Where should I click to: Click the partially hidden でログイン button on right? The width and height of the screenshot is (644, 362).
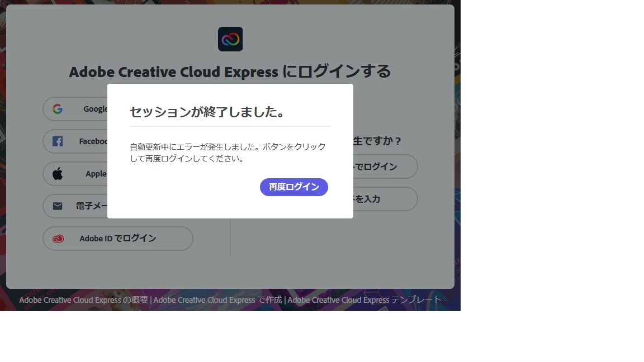(x=385, y=166)
